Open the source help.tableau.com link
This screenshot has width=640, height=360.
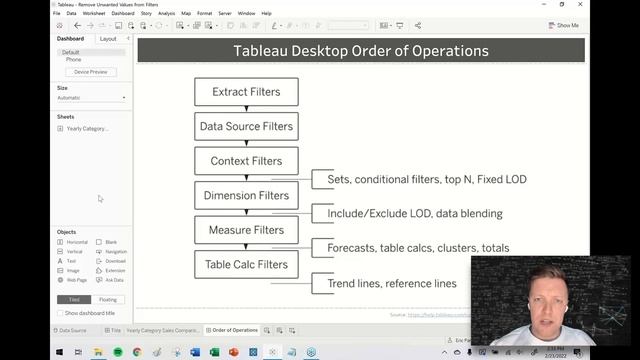click(x=439, y=315)
